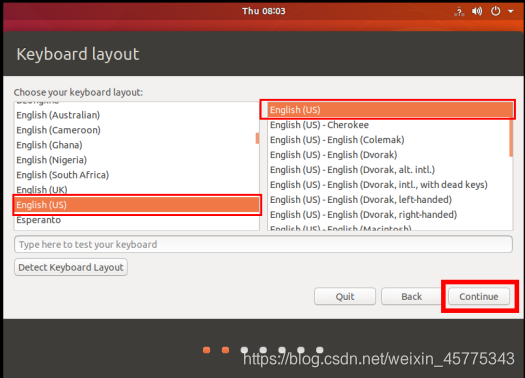525x378 pixels.
Task: Select English (Cameroon) in language list
Action: point(136,130)
